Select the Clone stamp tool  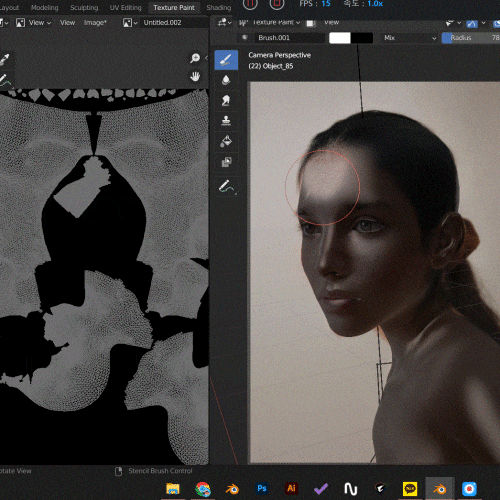(x=226, y=121)
